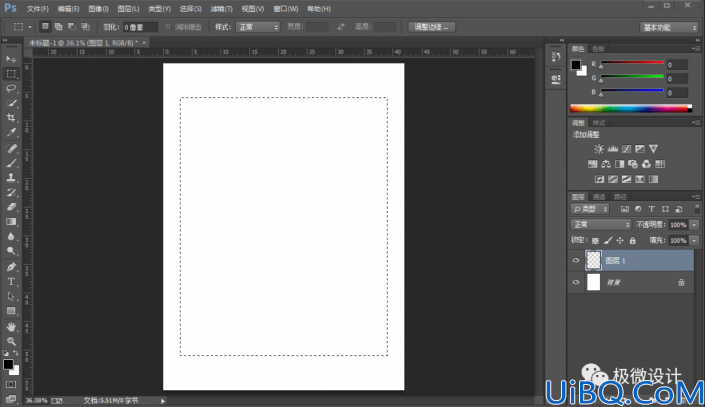The image size is (705, 407).
Task: Open the 滤镜(T) menu
Action: point(222,9)
